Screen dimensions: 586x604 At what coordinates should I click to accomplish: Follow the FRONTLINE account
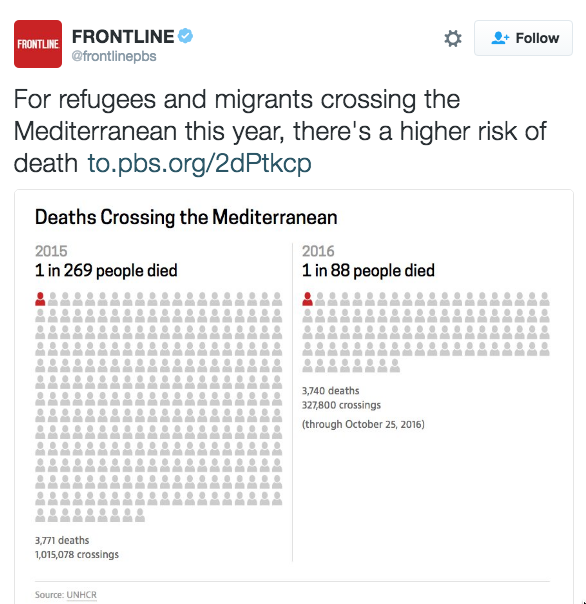pos(523,38)
